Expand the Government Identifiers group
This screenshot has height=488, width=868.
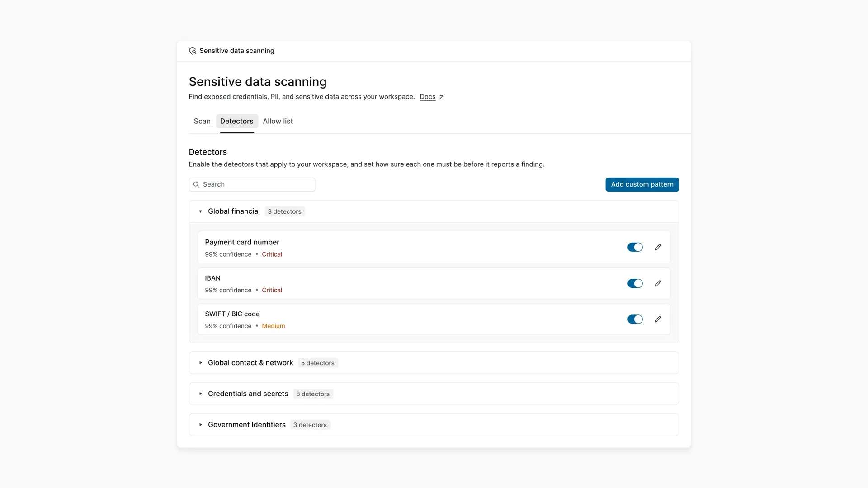pos(201,425)
